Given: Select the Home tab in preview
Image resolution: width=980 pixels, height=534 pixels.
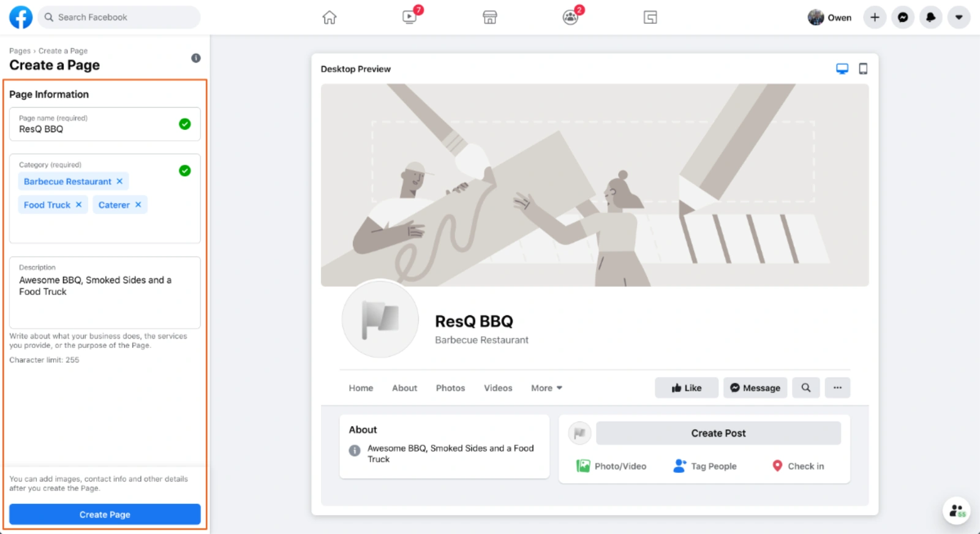Looking at the screenshot, I should (361, 388).
